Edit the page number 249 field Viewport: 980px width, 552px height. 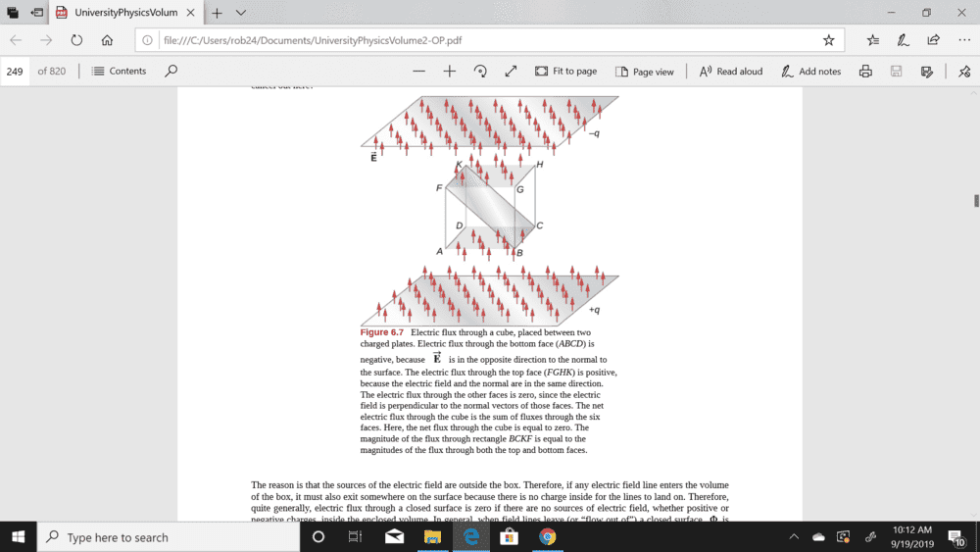(15, 72)
